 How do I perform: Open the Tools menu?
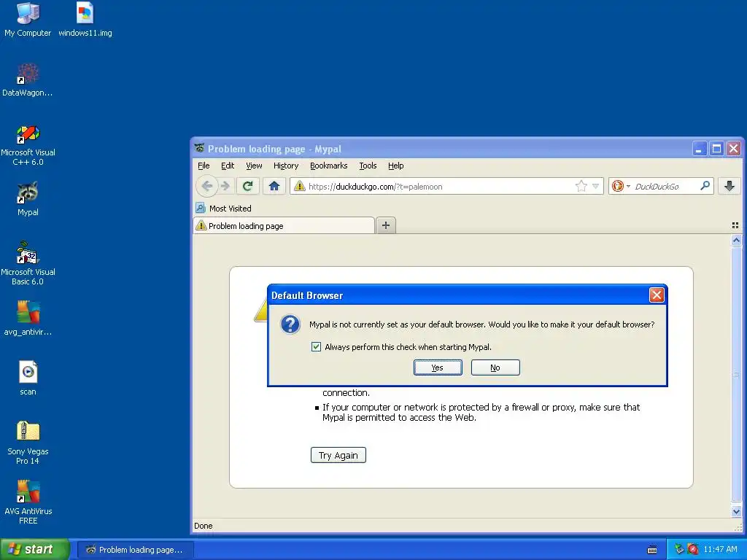coord(368,166)
